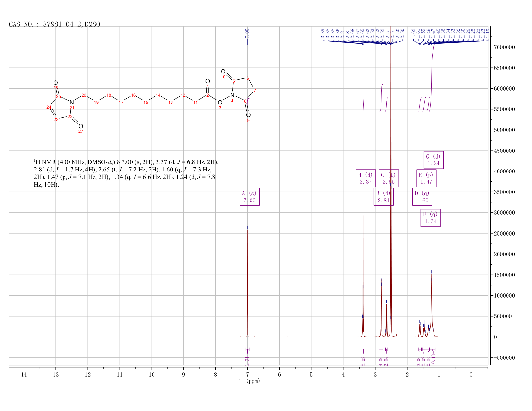Click the 7000000 intensity axis value
Viewport: 532px width, 411px height.
504,47
